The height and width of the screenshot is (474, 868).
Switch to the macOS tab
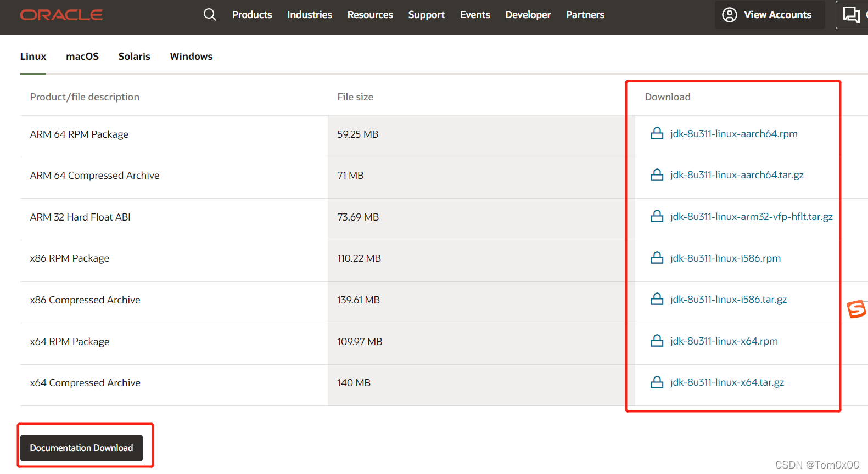pos(82,57)
